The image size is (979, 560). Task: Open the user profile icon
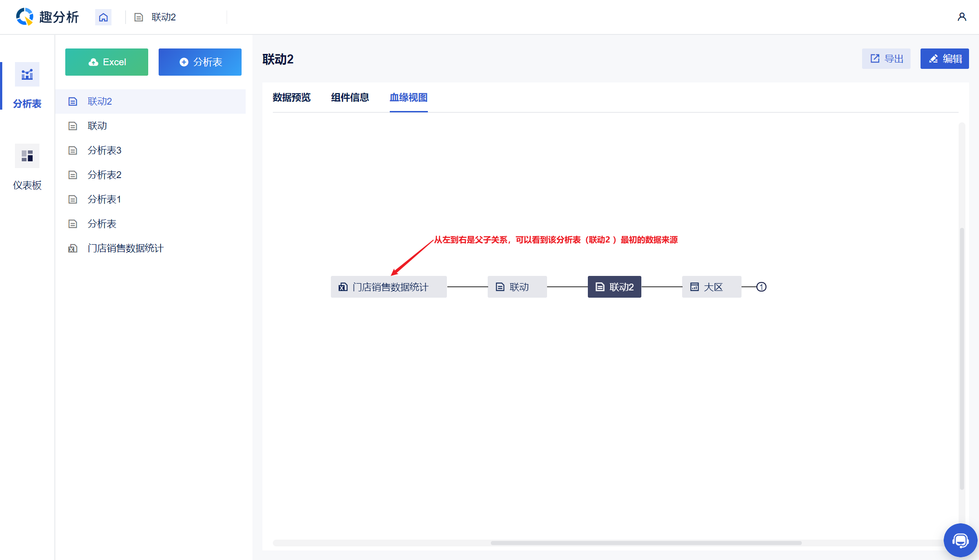[961, 17]
